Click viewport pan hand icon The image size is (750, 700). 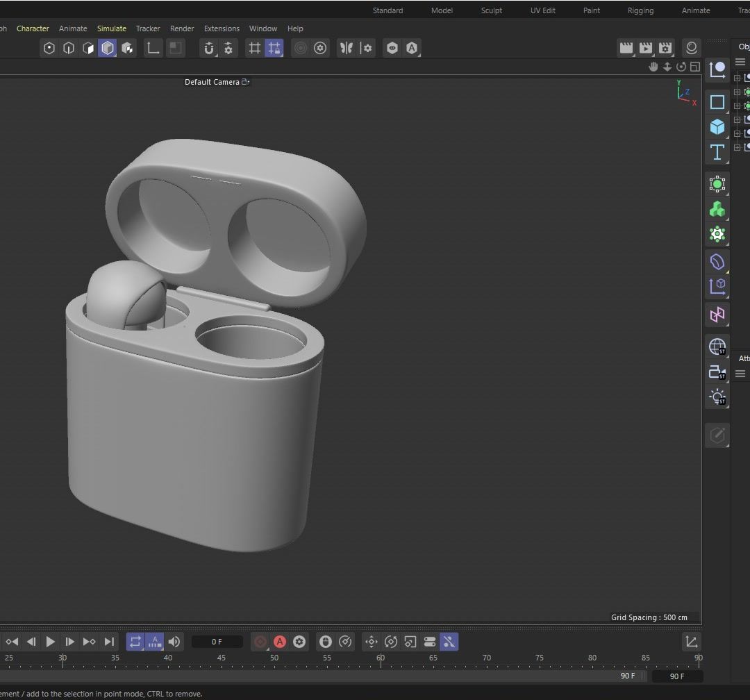(x=653, y=67)
